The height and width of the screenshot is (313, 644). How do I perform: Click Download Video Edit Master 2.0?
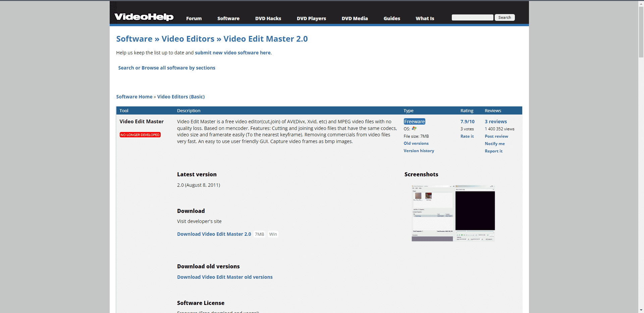pyautogui.click(x=214, y=234)
